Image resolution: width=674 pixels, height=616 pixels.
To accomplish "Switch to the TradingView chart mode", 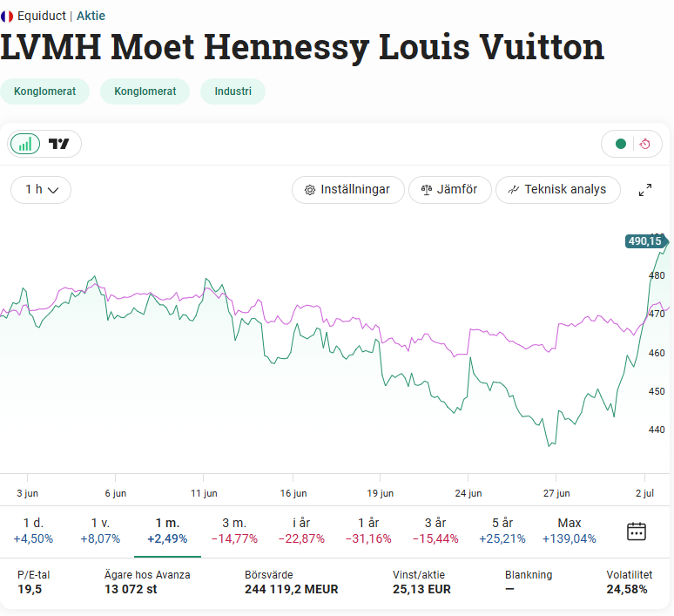I will coord(58,144).
